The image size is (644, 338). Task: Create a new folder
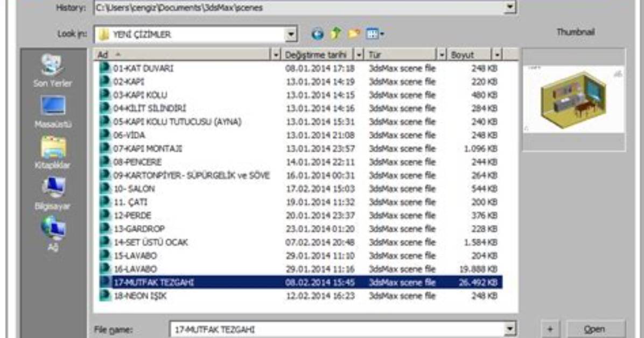pos(354,34)
